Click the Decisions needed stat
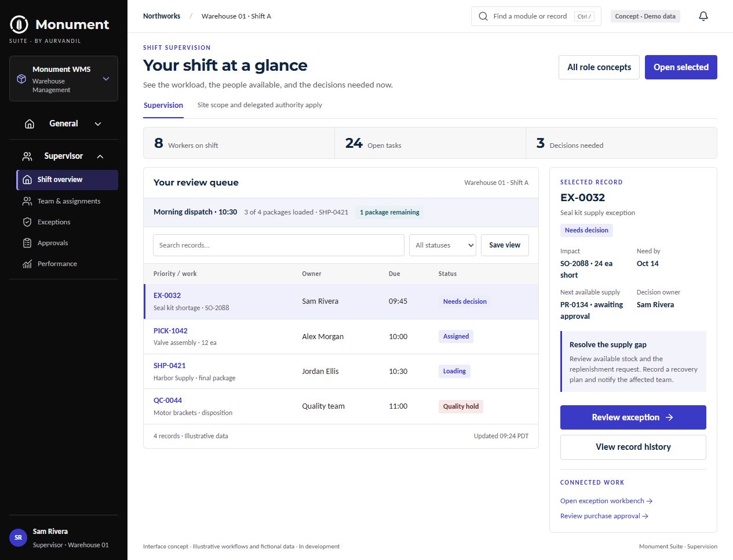Screen dimensions: 733x560 pos(621,143)
